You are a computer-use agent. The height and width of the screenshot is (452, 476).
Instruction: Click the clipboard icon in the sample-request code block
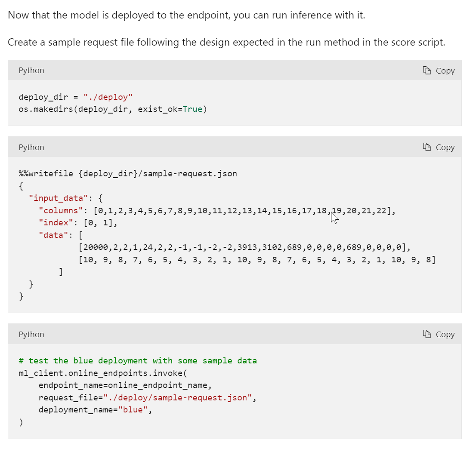coord(426,147)
